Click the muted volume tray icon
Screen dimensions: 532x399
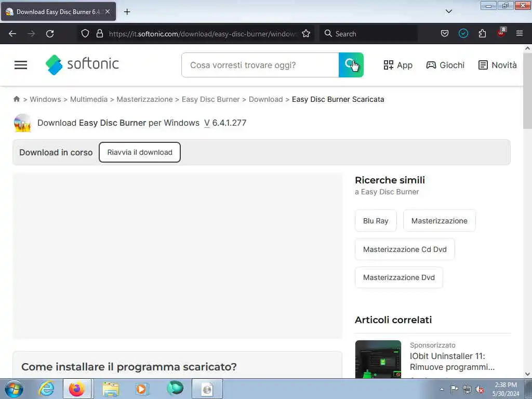point(480,390)
